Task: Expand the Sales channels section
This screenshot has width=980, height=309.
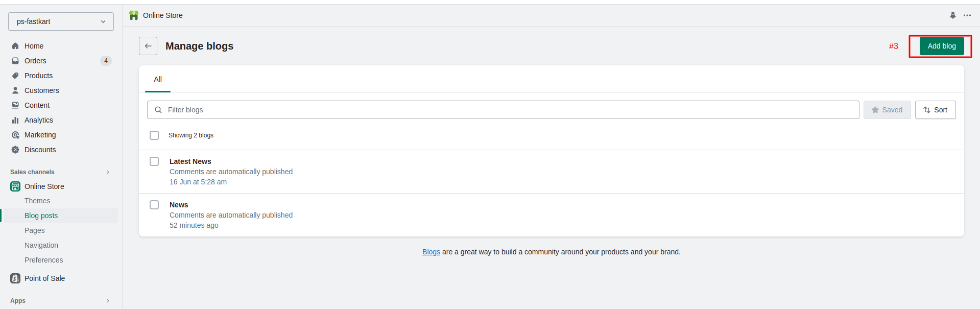Action: click(108, 172)
